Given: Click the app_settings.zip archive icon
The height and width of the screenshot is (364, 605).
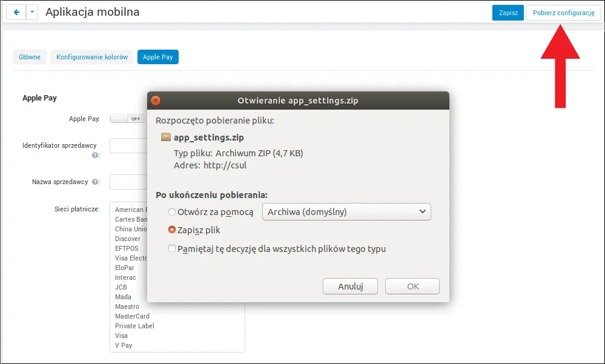Looking at the screenshot, I should point(165,137).
